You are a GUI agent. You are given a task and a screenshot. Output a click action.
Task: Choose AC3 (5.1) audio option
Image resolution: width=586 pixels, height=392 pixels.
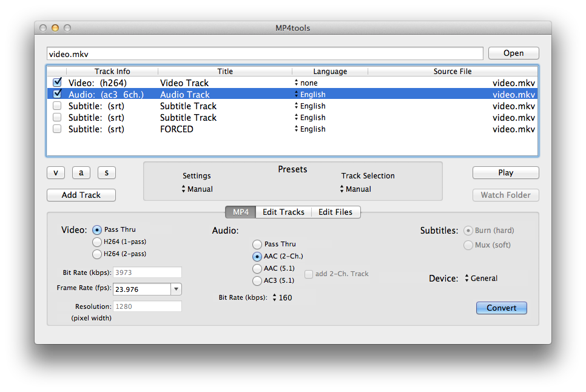257,280
